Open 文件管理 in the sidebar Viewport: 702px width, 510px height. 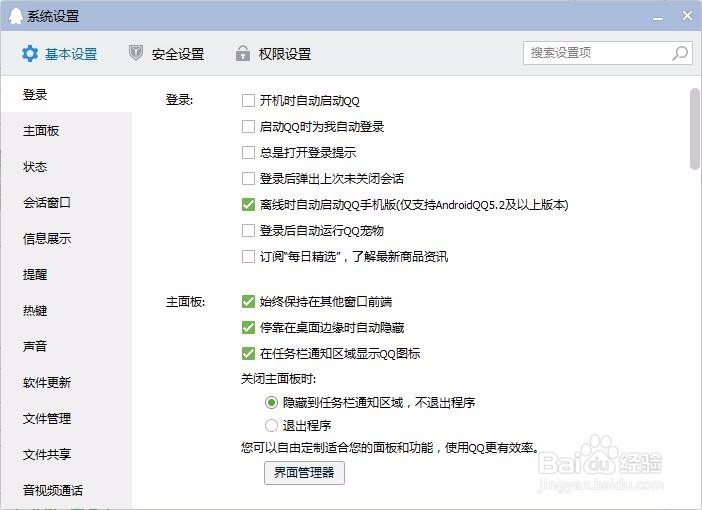point(66,418)
